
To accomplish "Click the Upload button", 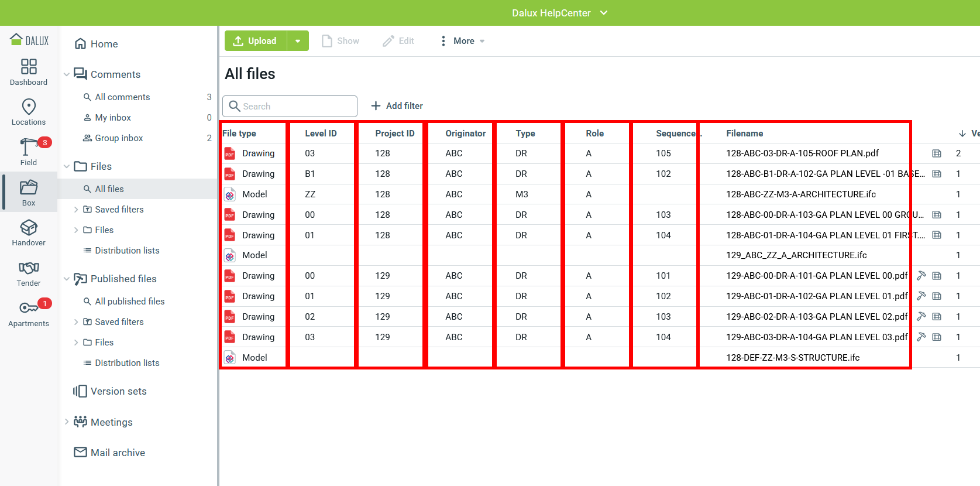I will [256, 41].
